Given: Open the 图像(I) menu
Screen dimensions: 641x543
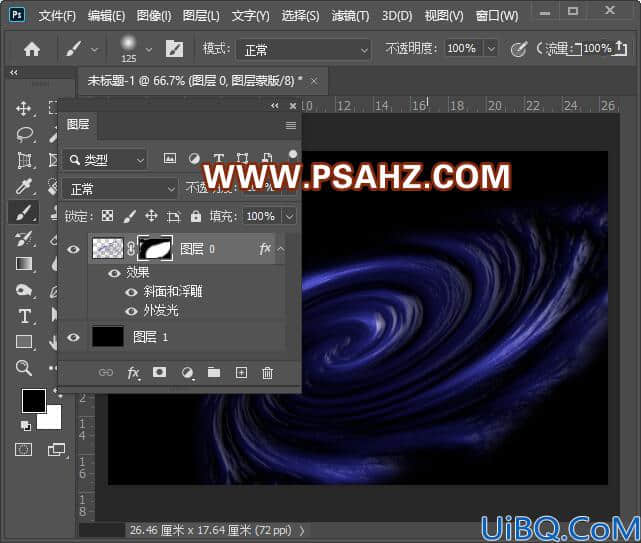Looking at the screenshot, I should [x=154, y=16].
